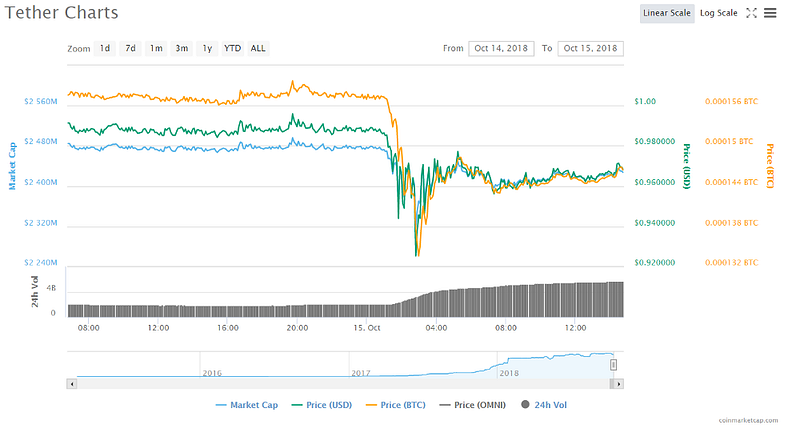
Task: Click the 2018 navigator marker
Action: tap(509, 373)
